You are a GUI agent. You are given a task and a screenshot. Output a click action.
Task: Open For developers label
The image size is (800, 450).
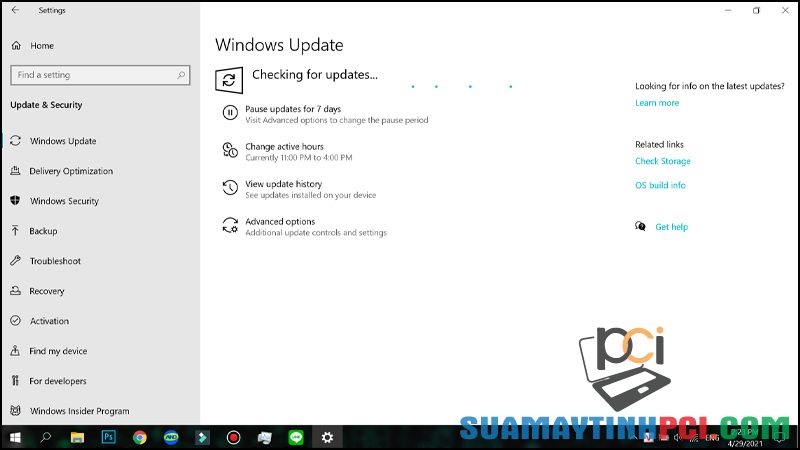click(58, 381)
